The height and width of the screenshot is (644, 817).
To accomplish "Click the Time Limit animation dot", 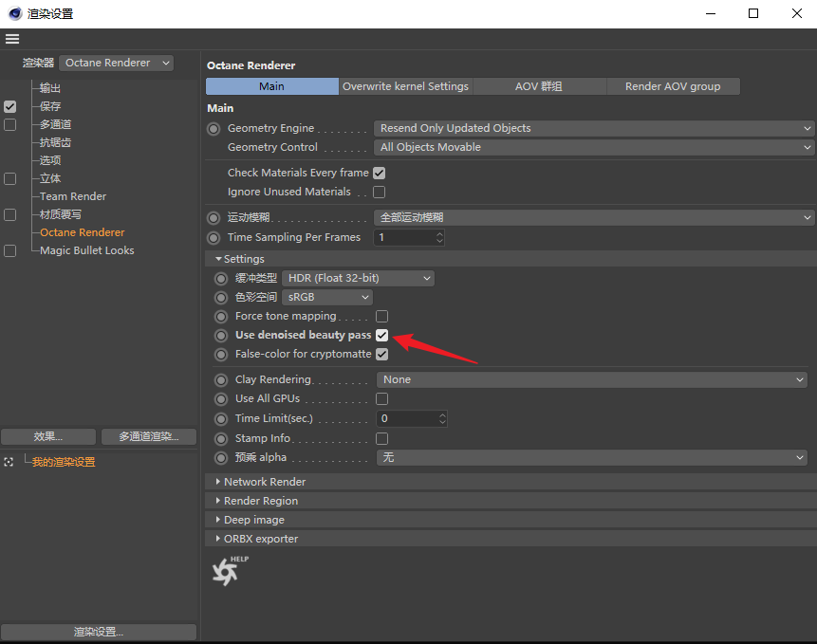I will pyautogui.click(x=221, y=418).
